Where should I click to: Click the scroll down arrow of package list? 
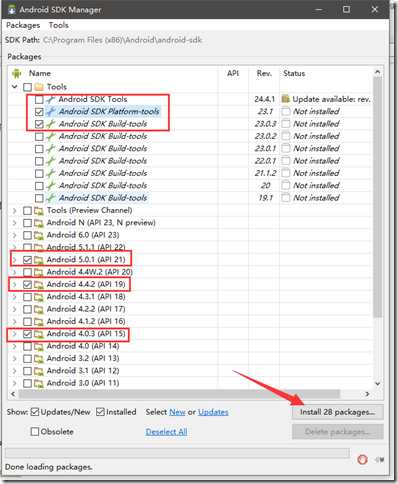click(377, 383)
